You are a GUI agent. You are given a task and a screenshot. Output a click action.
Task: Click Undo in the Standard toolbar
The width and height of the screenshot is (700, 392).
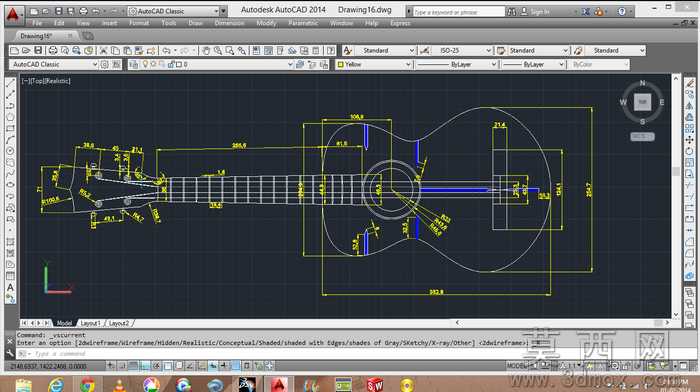pyautogui.click(x=166, y=50)
